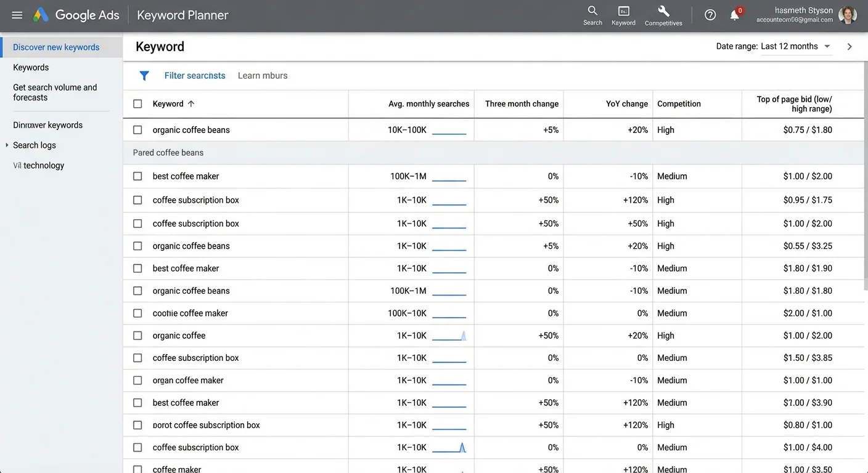Tick the checkbox for cootiie coffee maker
The image size is (868, 473).
point(137,313)
